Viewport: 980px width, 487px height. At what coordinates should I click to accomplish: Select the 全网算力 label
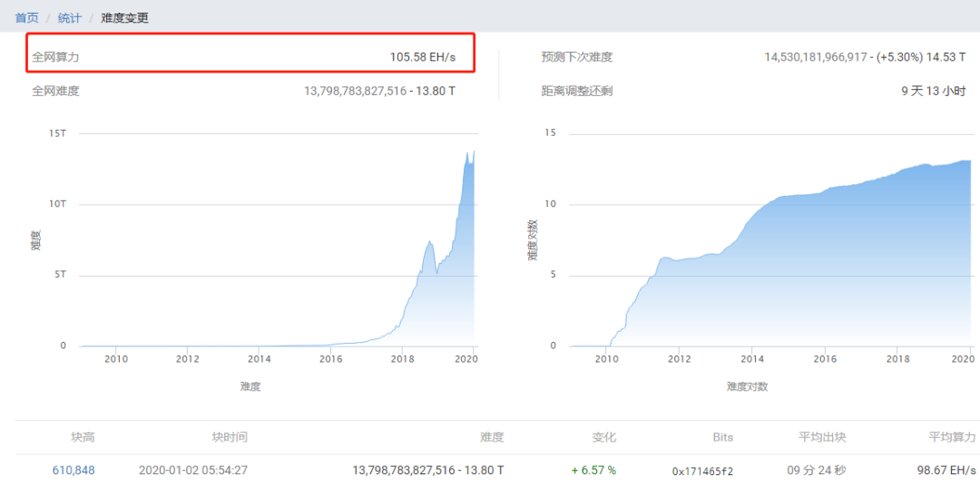tap(55, 57)
